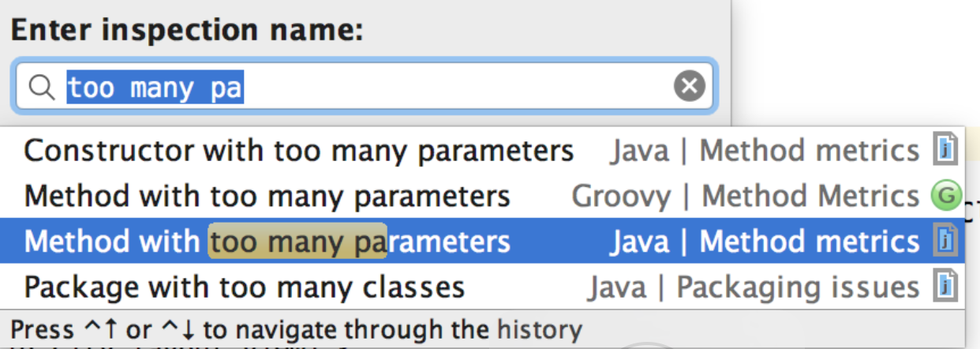Click the Java icon on Constructor row
Screen dimensions: 980x349
pyautogui.click(x=944, y=150)
